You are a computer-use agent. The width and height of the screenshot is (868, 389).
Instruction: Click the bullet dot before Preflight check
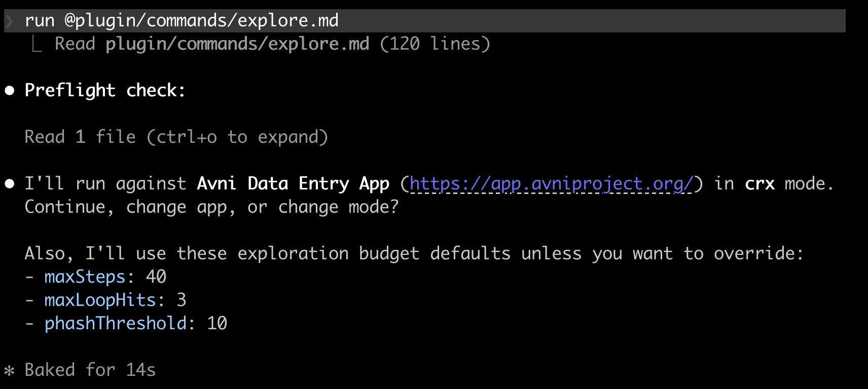pos(10,91)
